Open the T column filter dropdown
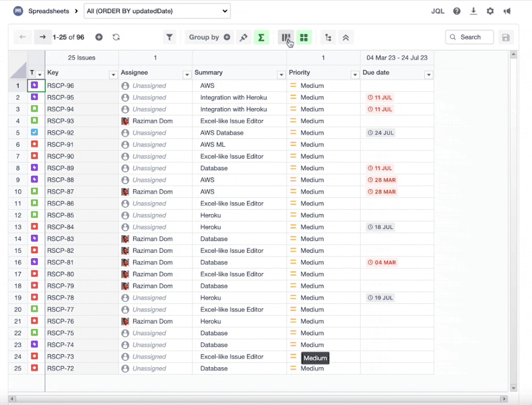The image size is (532, 405). pyautogui.click(x=40, y=75)
